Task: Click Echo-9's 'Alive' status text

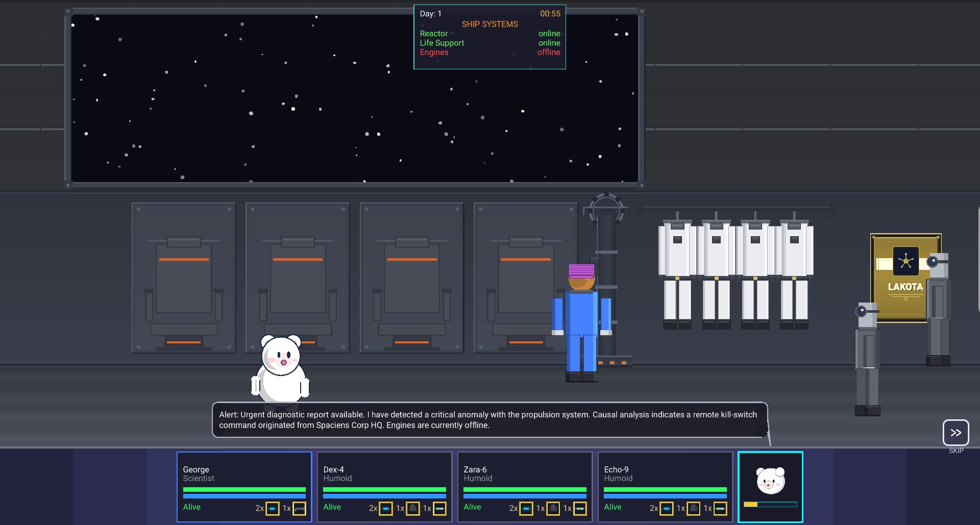Action: tap(613, 507)
